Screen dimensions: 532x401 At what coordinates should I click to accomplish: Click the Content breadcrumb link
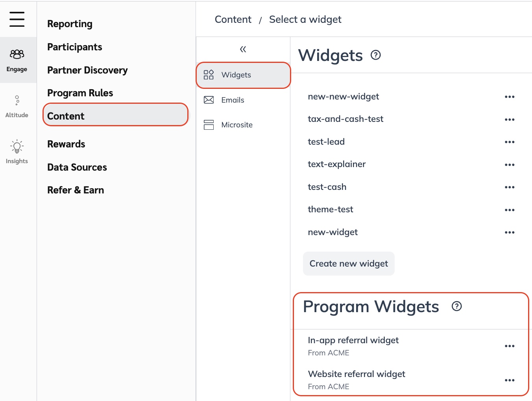click(233, 20)
